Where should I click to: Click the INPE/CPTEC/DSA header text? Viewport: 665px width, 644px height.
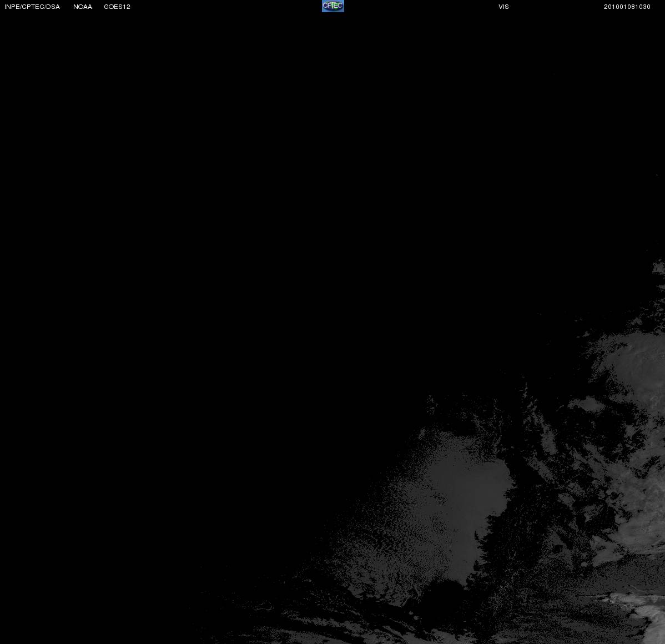pyautogui.click(x=32, y=7)
